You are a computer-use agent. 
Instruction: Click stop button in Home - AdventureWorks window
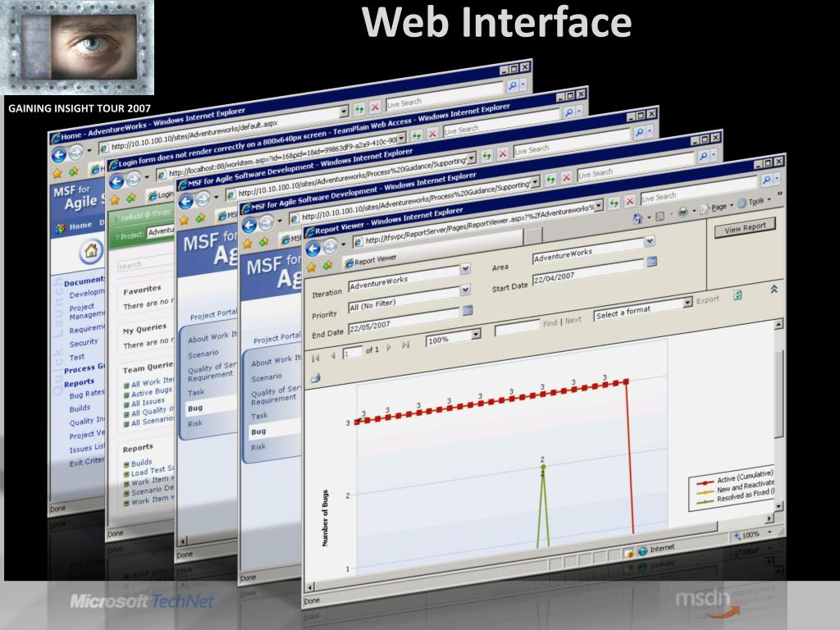click(x=375, y=107)
